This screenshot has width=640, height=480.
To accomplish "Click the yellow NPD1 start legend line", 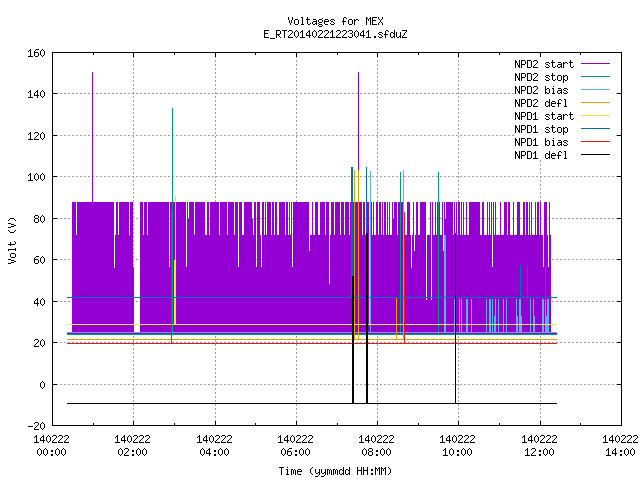I will [x=595, y=116].
